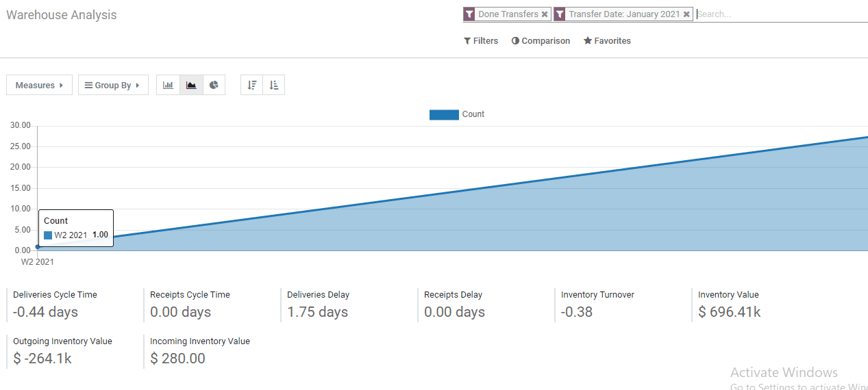The image size is (868, 390).
Task: Focus the Search input field
Action: tap(782, 14)
